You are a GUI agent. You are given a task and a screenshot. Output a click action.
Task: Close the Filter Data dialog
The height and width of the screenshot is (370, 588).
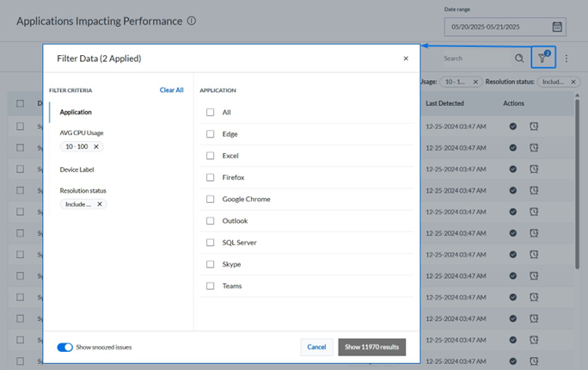tap(406, 59)
